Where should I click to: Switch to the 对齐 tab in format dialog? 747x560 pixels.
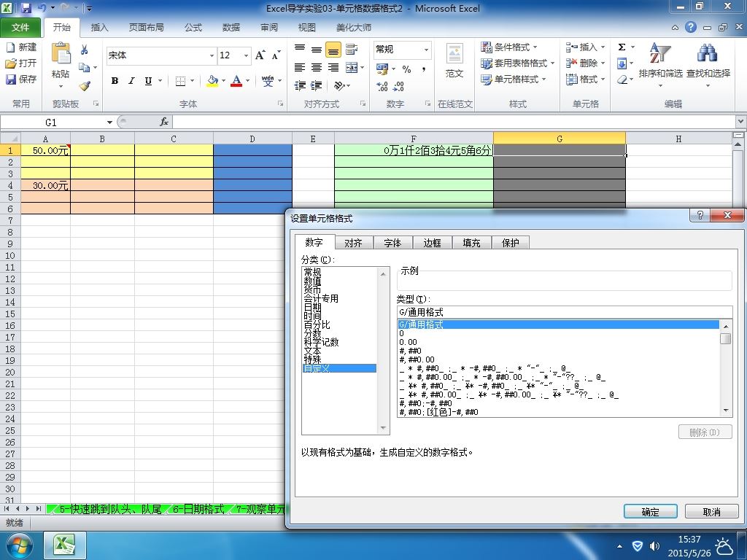[353, 243]
